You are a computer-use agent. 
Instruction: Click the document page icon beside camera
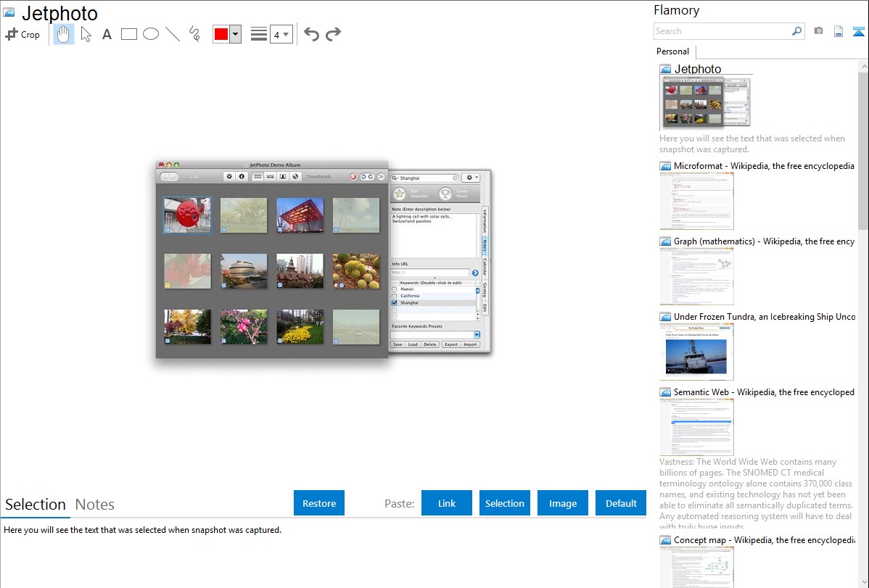[x=839, y=31]
